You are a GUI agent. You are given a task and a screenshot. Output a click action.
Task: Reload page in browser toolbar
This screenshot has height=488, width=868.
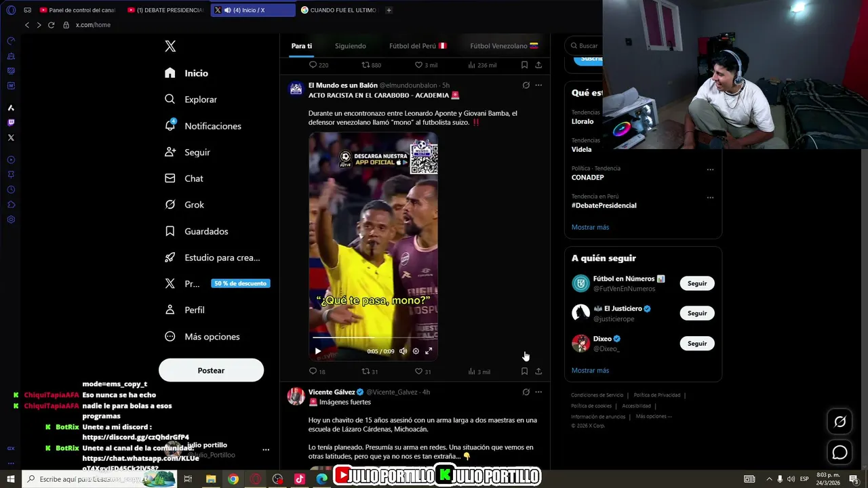pos(51,25)
